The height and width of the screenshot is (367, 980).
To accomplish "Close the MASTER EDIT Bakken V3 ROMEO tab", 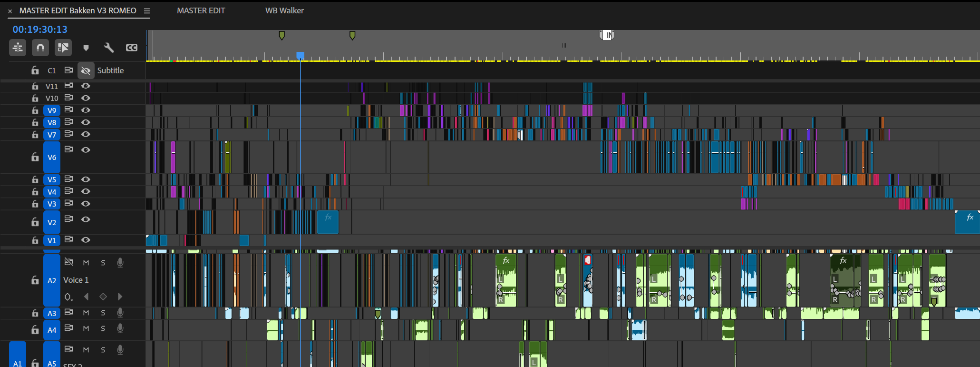I will pos(10,11).
